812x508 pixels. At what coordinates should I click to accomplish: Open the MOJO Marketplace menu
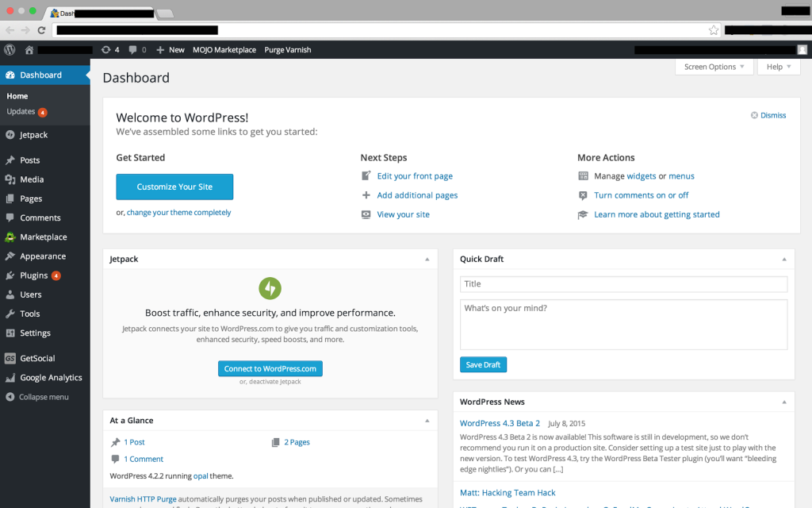[x=224, y=49]
